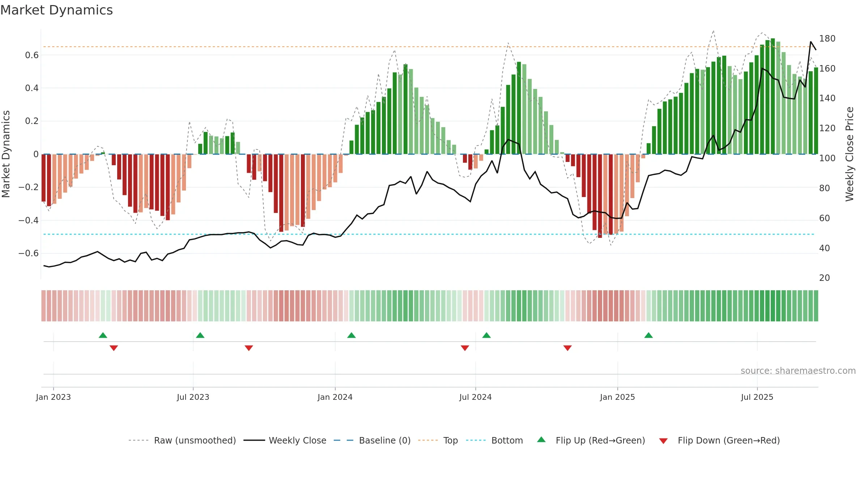This screenshot has height=488, width=868.
Task: Click the Raw (unsmoothed) legend entry
Action: tap(182, 440)
